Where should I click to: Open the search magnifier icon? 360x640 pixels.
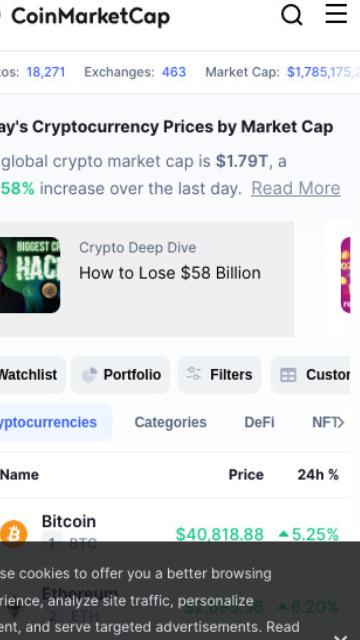click(x=292, y=15)
